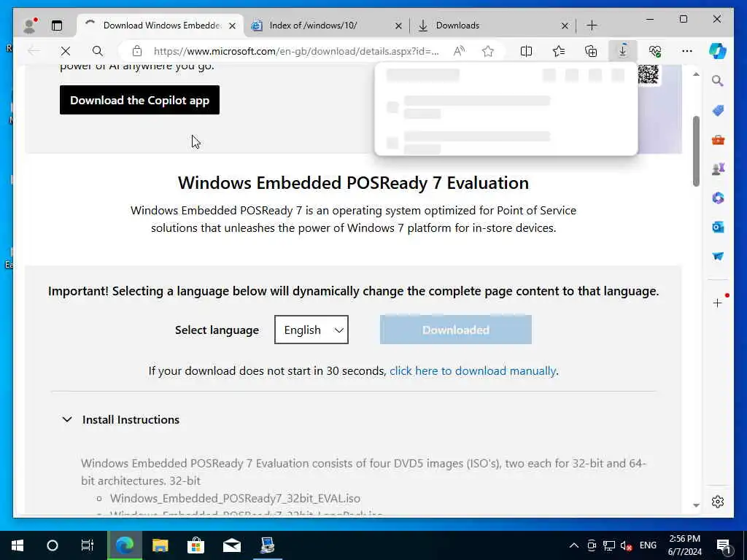747x560 pixels.
Task: Toggle the Downloads toolbar button
Action: (623, 51)
